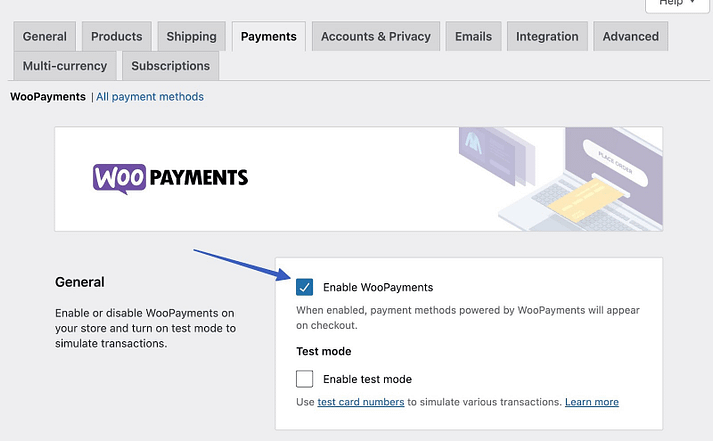Click the WooPayments sub-navigation item

tap(47, 97)
